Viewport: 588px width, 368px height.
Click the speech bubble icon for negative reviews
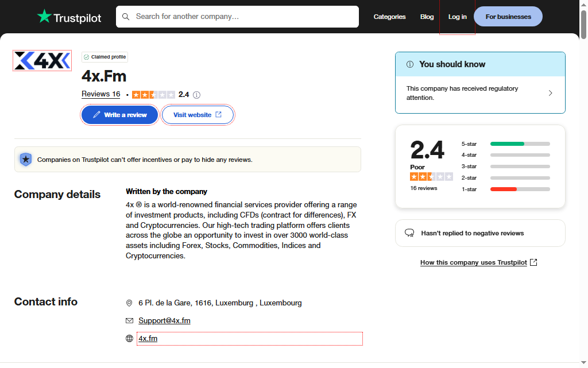click(x=409, y=233)
